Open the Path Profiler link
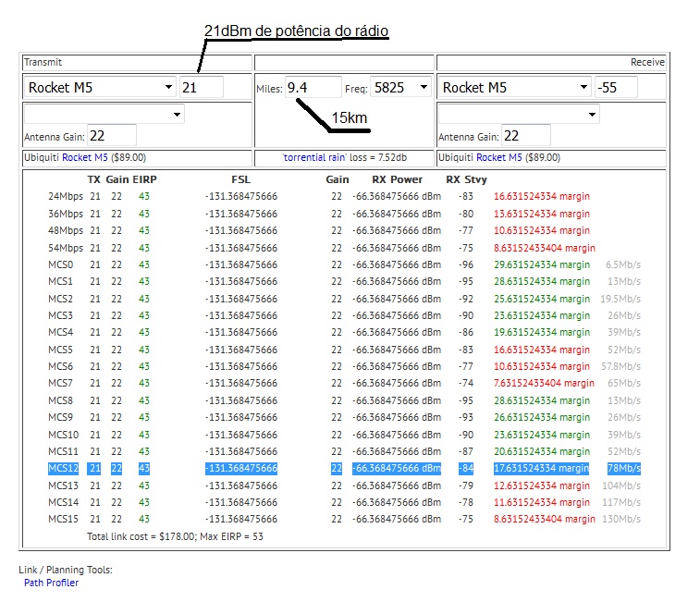This screenshot has height=602, width=700. click(x=52, y=583)
